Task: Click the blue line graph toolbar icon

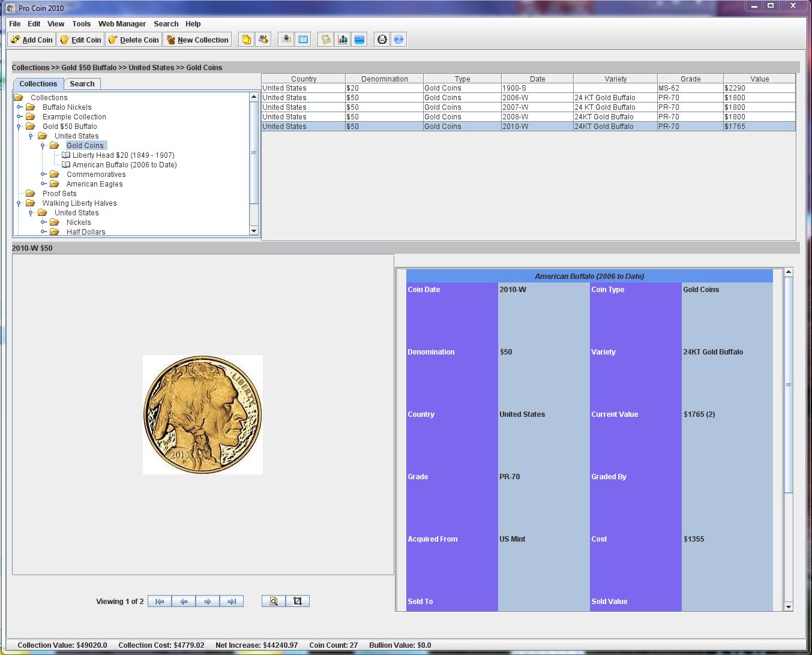Action: 359,40
